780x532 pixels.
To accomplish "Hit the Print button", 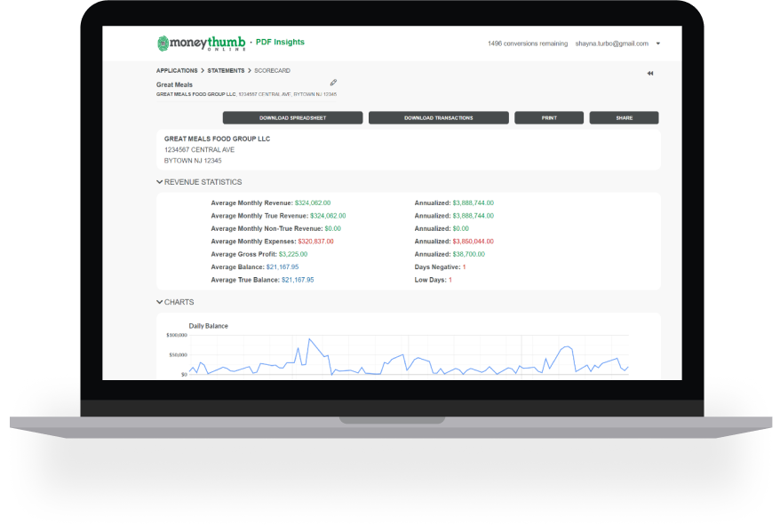I will pos(549,117).
